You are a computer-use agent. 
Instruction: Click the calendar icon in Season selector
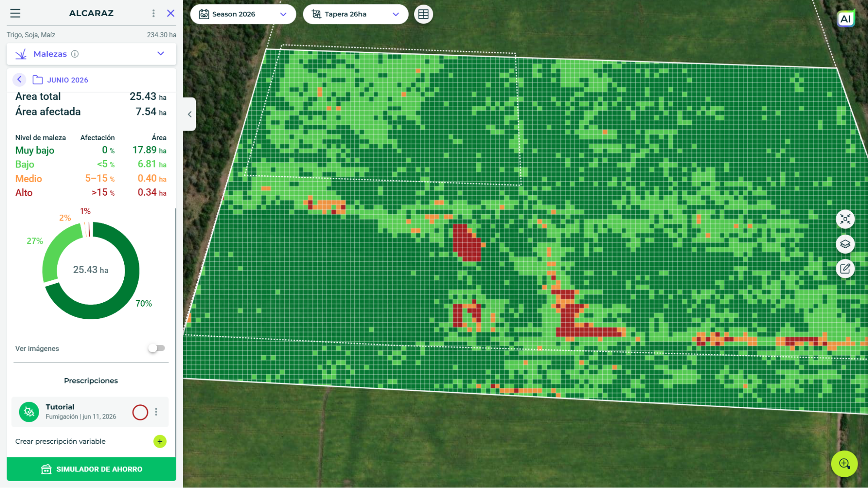click(x=204, y=14)
